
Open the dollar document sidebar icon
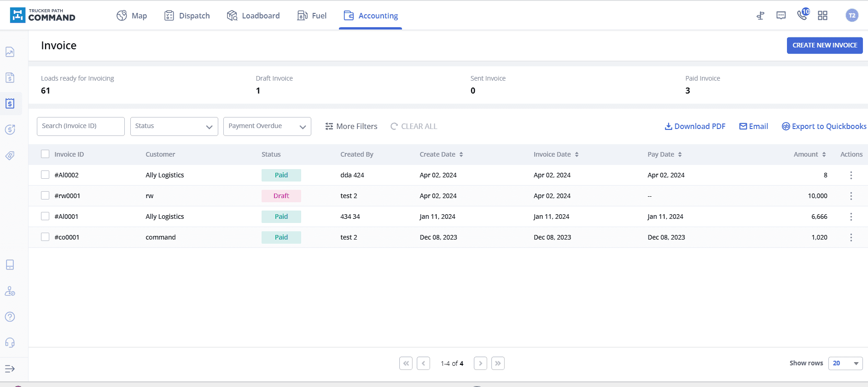tap(10, 77)
